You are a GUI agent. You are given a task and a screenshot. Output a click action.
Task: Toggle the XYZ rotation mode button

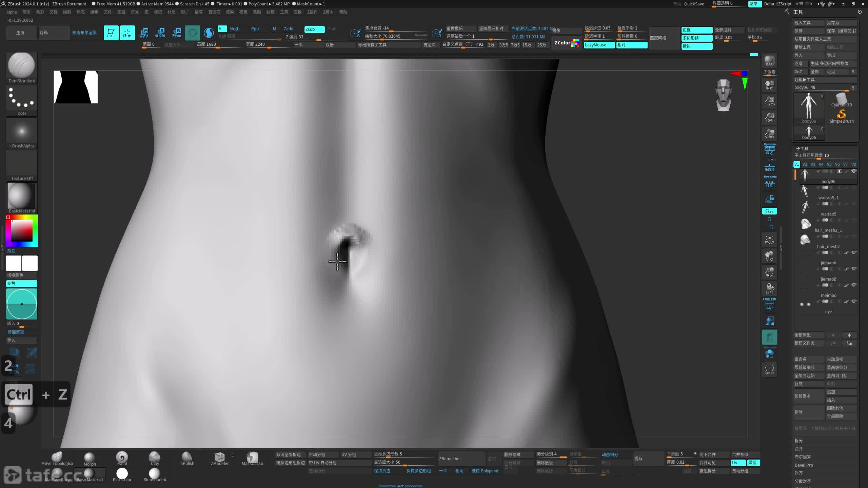[769, 211]
